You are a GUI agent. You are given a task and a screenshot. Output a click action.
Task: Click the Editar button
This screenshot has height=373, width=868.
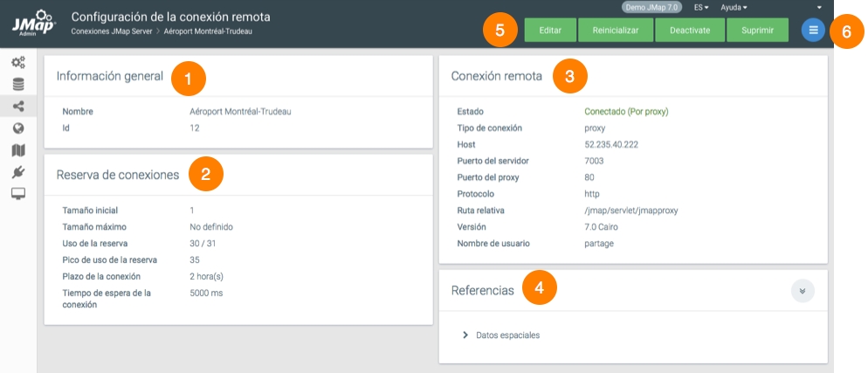point(550,31)
